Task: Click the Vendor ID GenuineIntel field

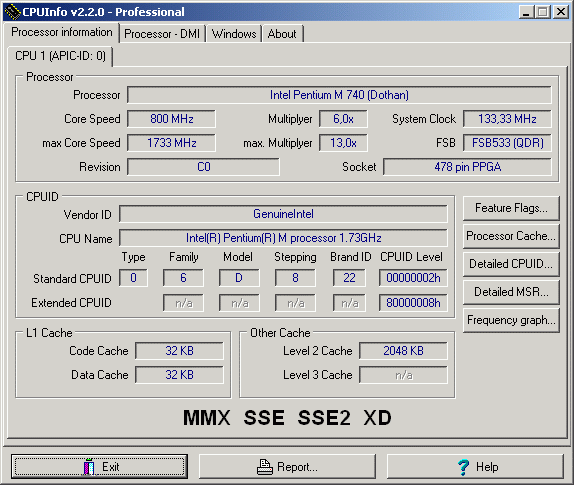Action: [x=283, y=214]
